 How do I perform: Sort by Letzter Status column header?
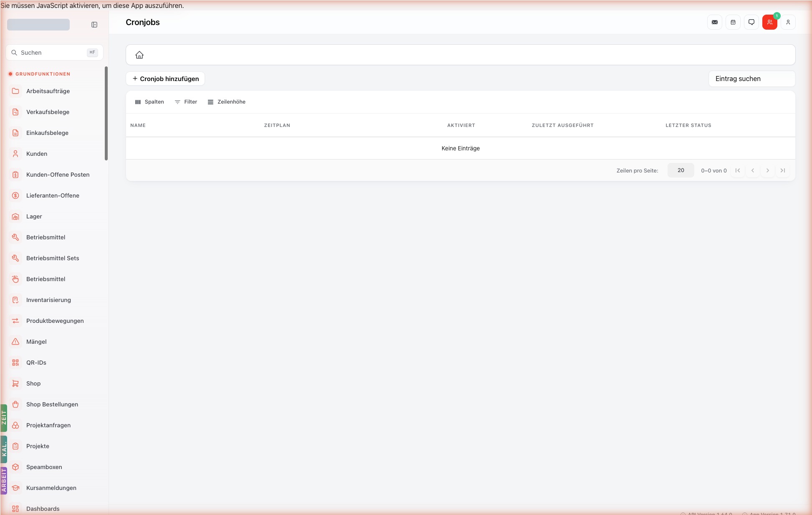coord(688,125)
